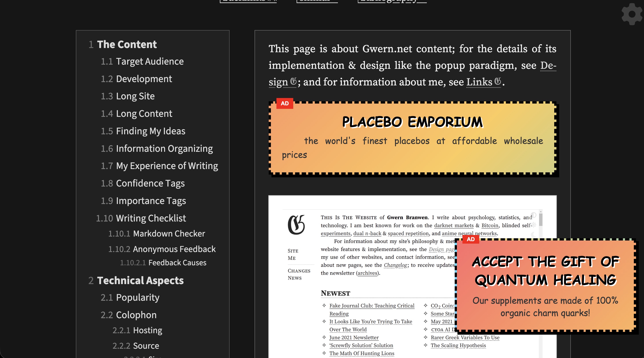Click the diamond bullet beside June 2021 Newsletter

click(324, 337)
